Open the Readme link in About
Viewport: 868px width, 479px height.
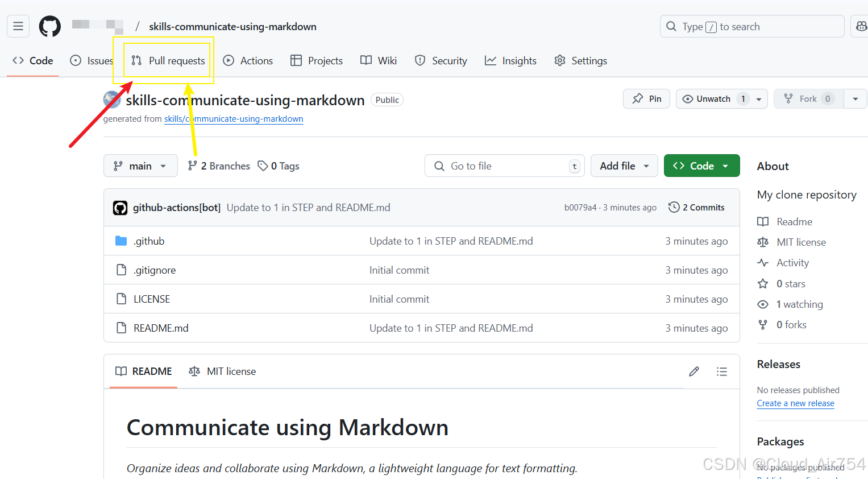tap(785, 222)
